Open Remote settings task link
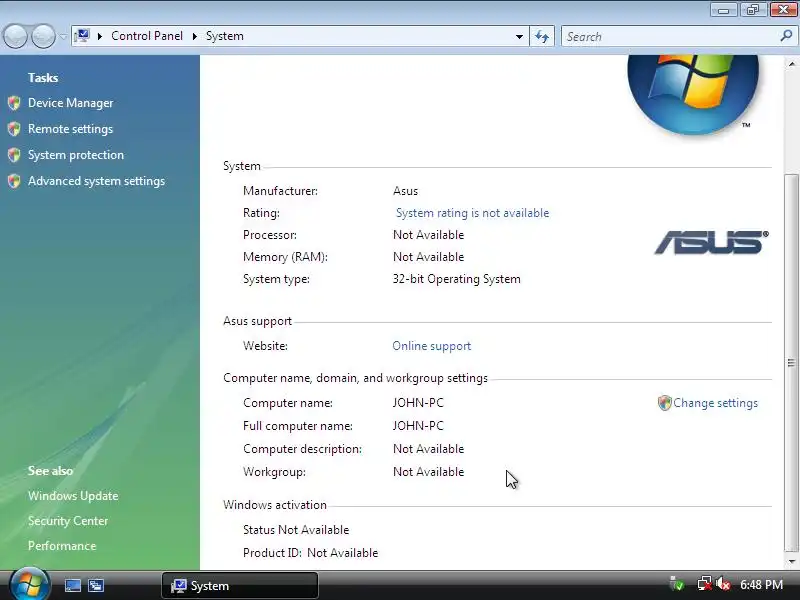The image size is (800, 600). click(70, 129)
